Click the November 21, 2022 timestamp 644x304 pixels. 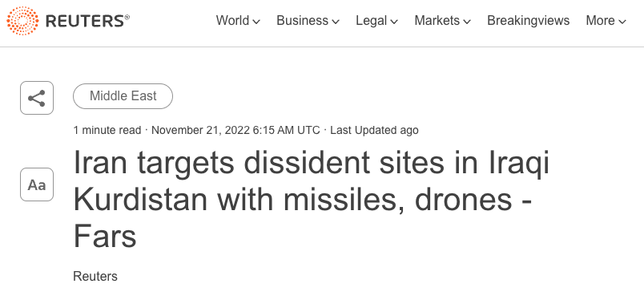point(235,131)
